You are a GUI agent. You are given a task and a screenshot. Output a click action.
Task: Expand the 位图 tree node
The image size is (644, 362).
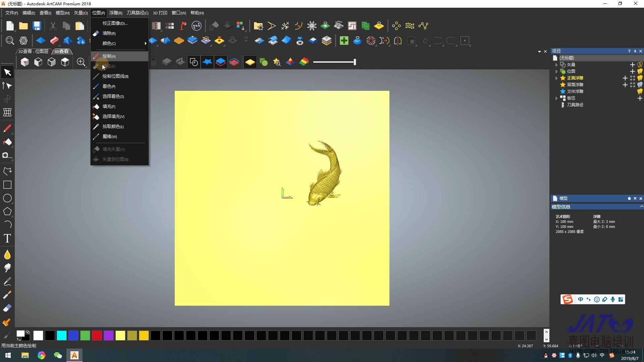click(x=556, y=71)
